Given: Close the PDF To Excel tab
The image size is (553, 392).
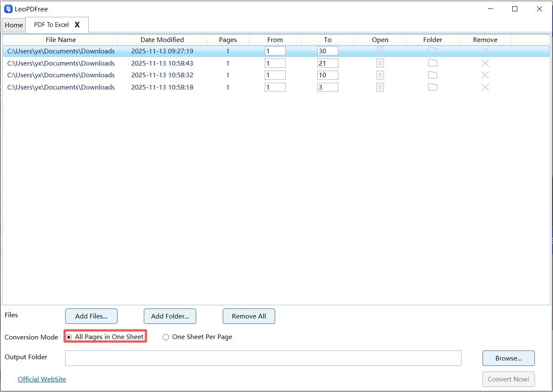Looking at the screenshot, I should [77, 25].
